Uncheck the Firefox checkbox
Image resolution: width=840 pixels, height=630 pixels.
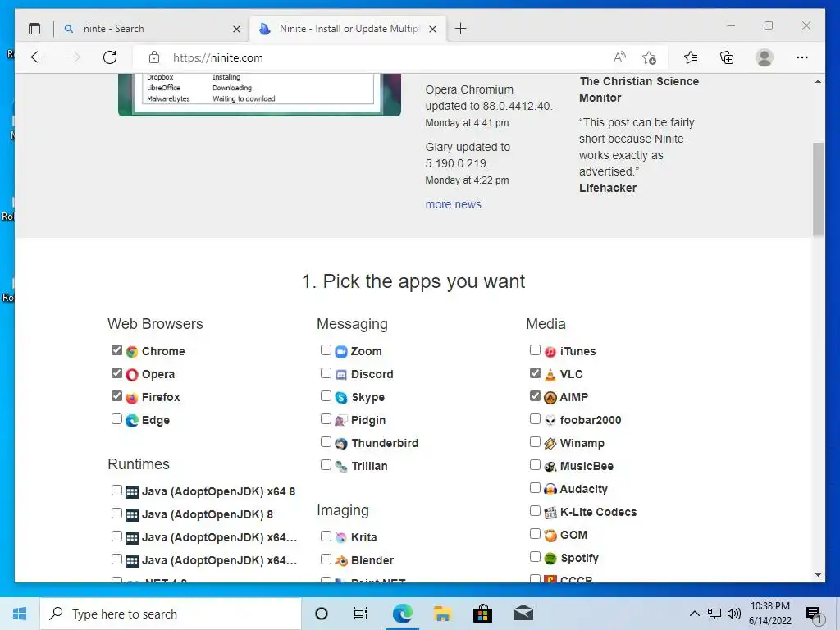coord(116,396)
